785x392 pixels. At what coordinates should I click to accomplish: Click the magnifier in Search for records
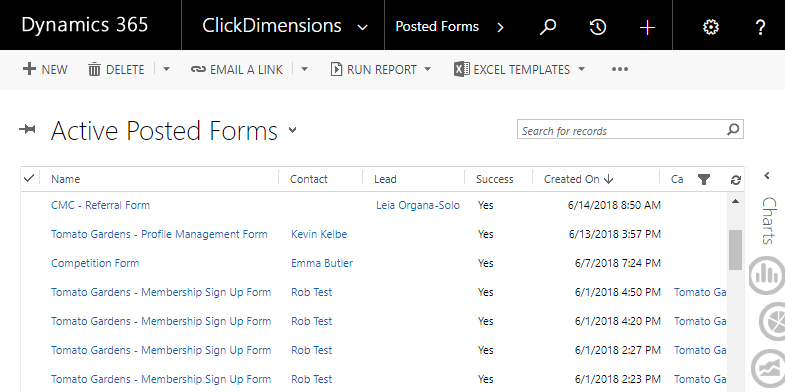(x=733, y=130)
